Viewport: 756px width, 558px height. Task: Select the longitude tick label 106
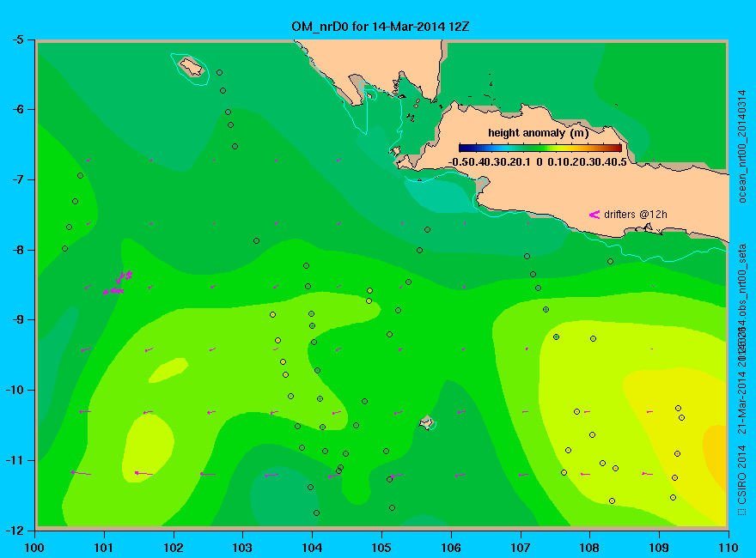(x=451, y=548)
